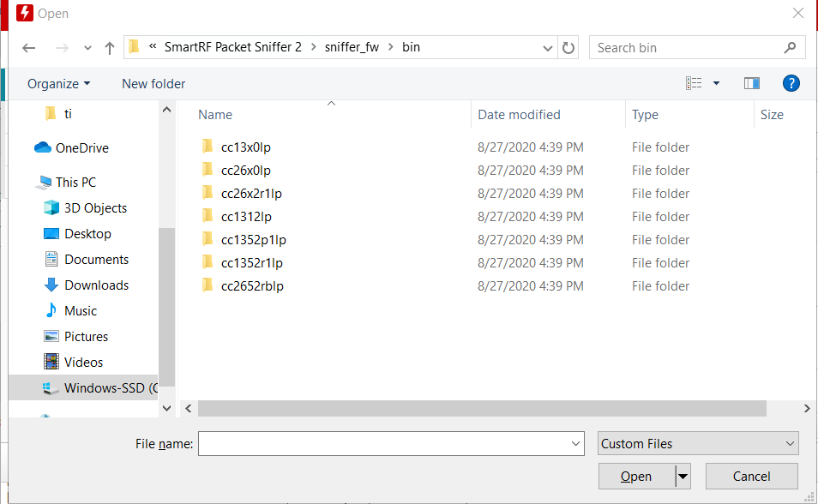Open the Help question mark icon
The width and height of the screenshot is (818, 504).
(x=791, y=83)
